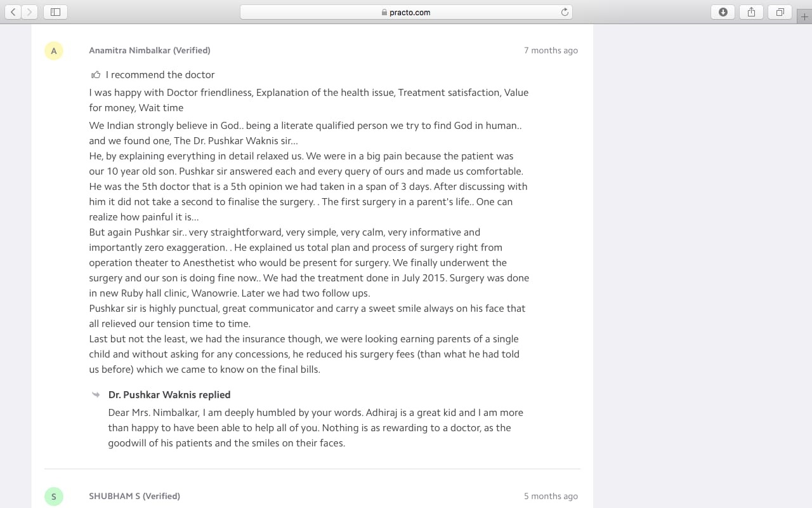
Task: Click the '5 months ago' timestamp
Action: (551, 496)
